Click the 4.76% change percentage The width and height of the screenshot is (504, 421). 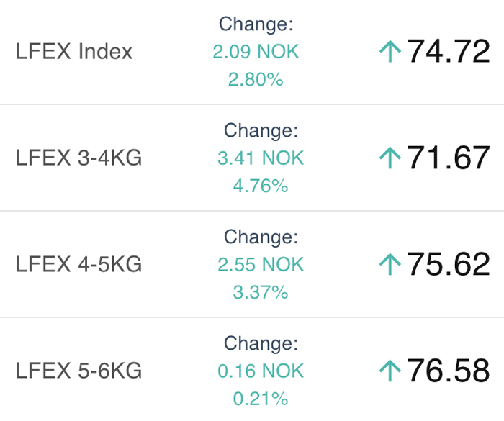point(261,186)
